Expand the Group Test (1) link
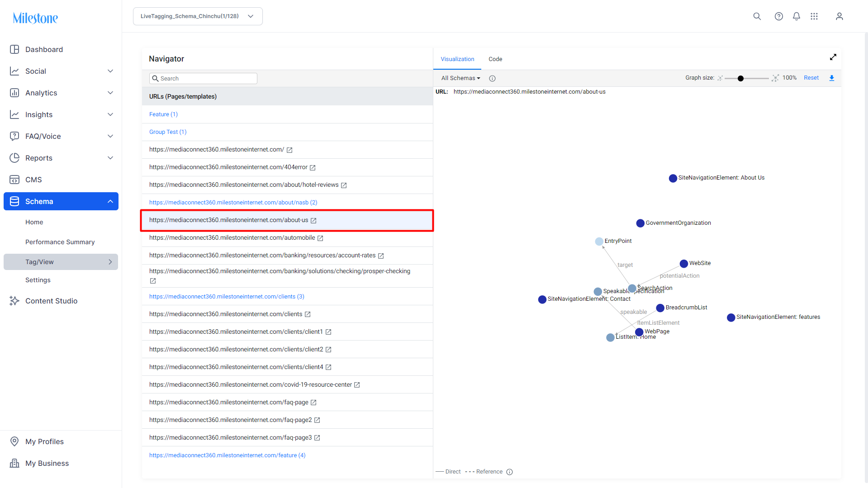This screenshot has width=868, height=488. pyautogui.click(x=168, y=132)
